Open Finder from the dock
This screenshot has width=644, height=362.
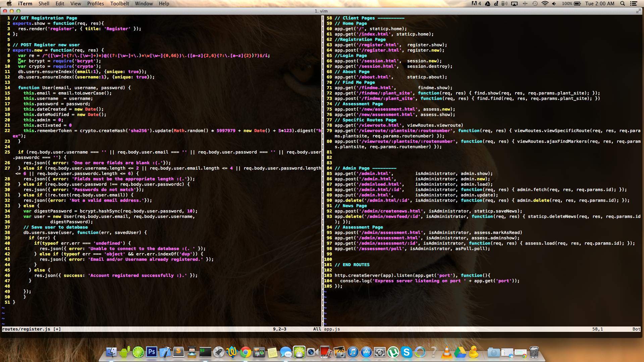click(x=111, y=352)
